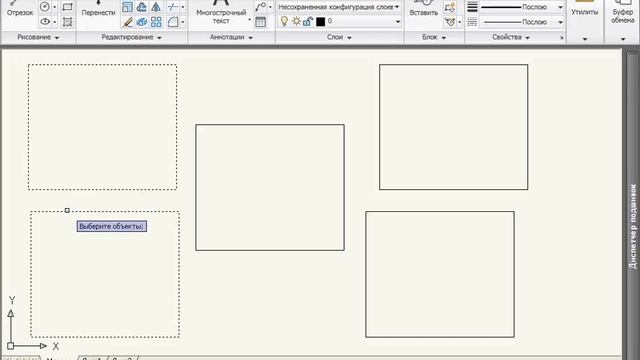The height and width of the screenshot is (360, 640).
Task: Open the Многострочный текст dropdown arrow
Action: tap(249, 20)
